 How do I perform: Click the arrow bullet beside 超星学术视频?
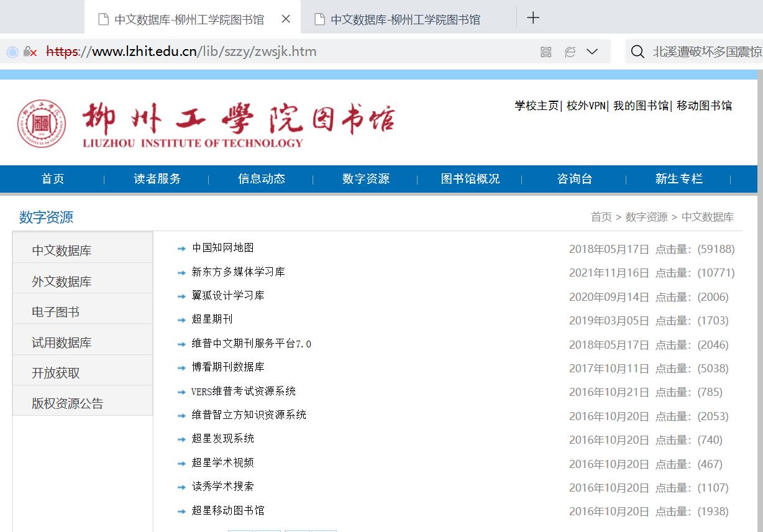(181, 464)
